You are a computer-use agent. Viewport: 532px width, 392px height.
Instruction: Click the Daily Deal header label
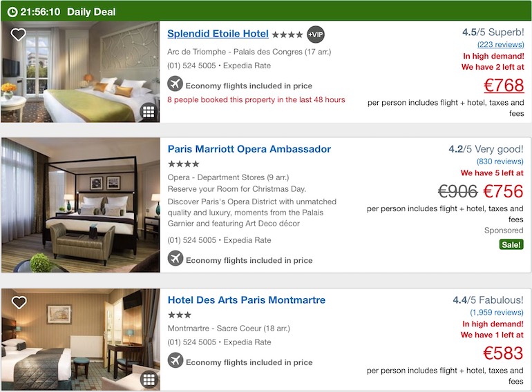click(x=91, y=12)
